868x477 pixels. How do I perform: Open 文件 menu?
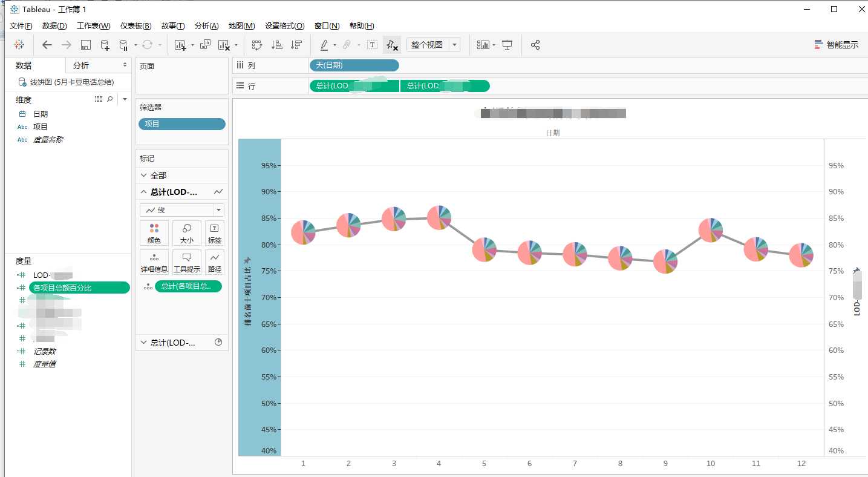pos(21,26)
